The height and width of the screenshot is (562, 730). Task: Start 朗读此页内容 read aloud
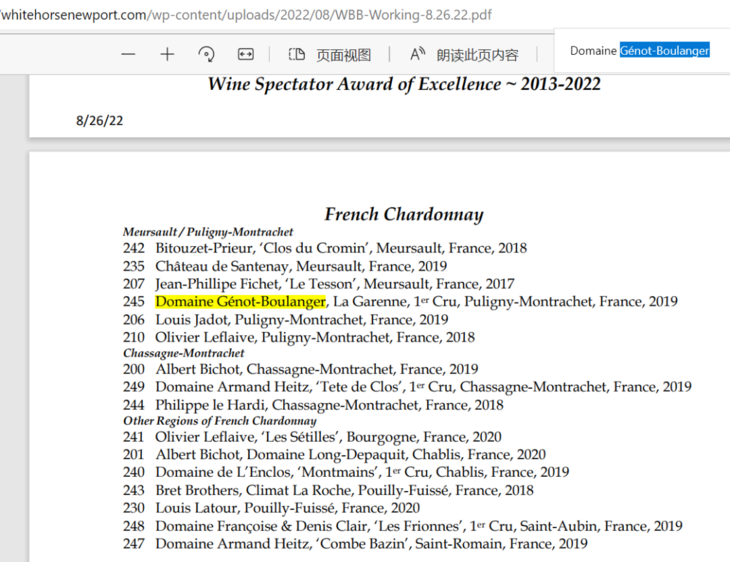pos(464,55)
